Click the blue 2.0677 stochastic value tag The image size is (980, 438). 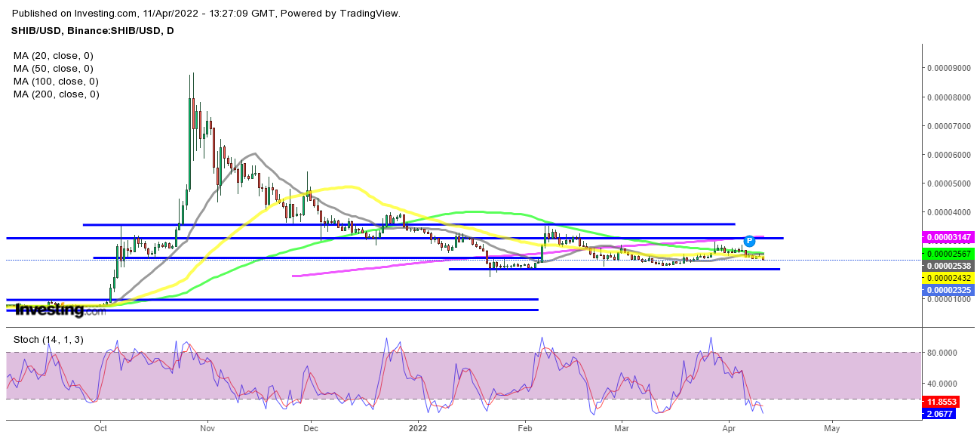pyautogui.click(x=944, y=414)
